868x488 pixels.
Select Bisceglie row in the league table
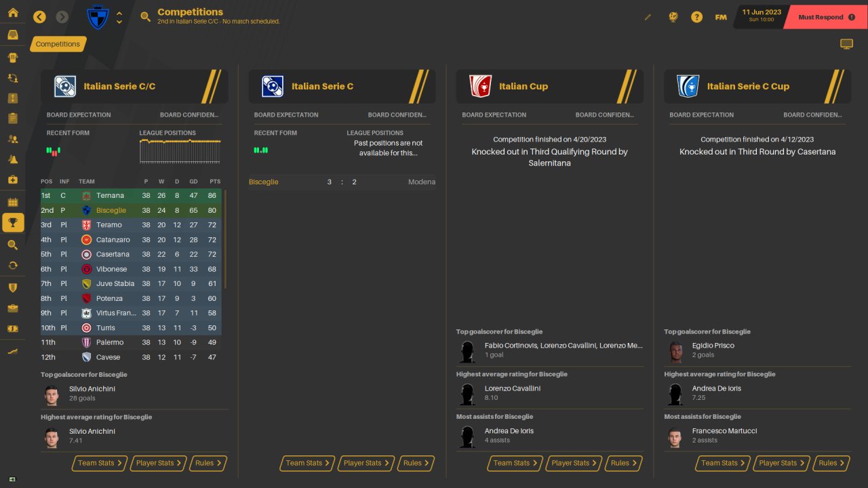pyautogui.click(x=132, y=210)
